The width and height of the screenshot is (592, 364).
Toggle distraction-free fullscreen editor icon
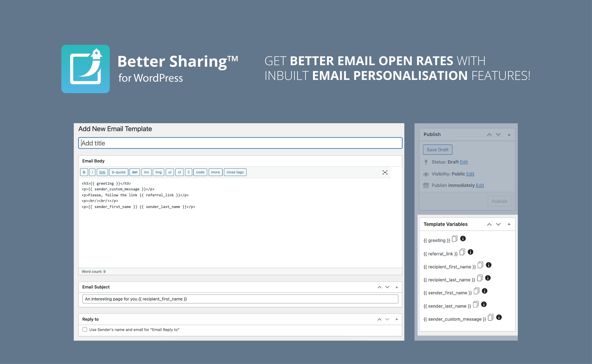tap(385, 172)
